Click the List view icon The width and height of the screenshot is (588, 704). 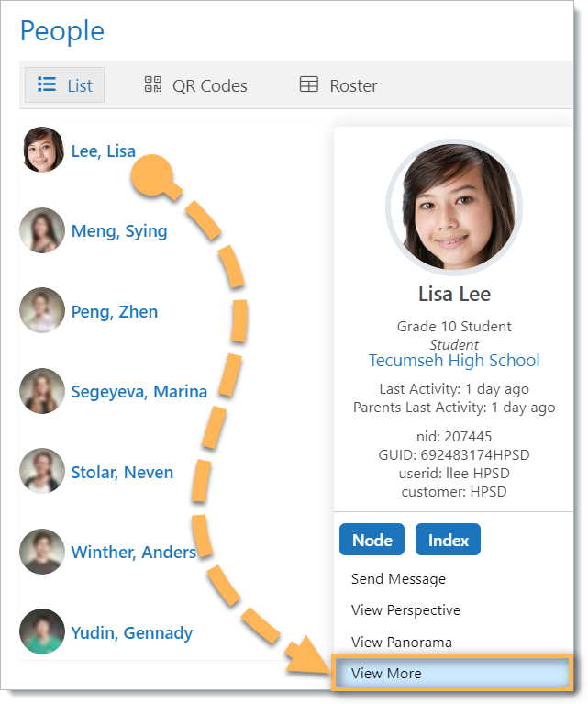47,84
